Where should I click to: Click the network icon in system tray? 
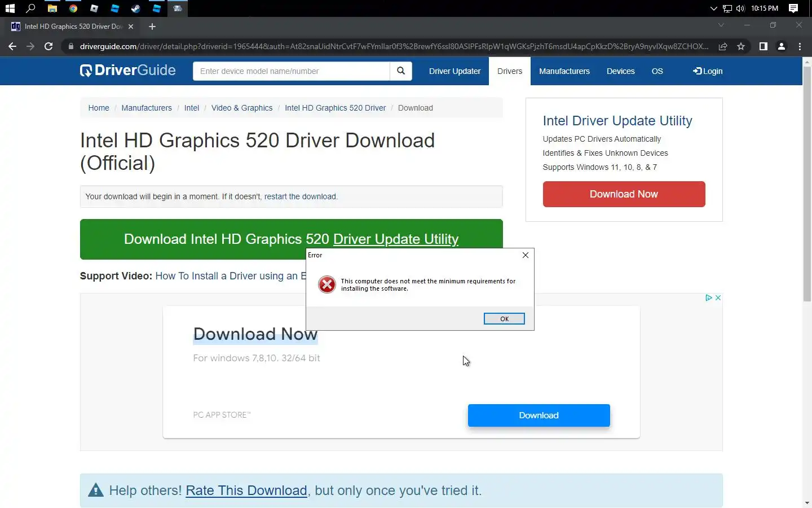coord(727,8)
